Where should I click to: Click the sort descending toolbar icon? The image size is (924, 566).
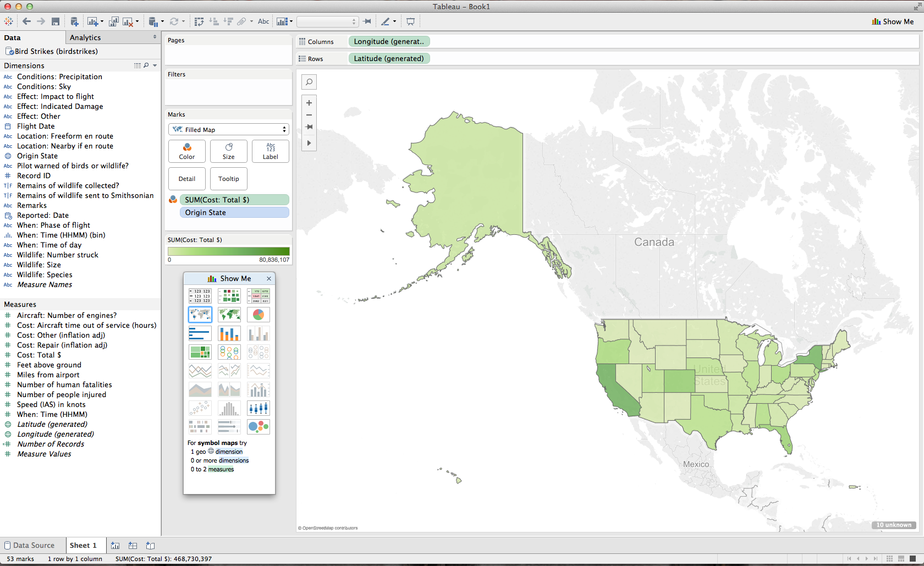[228, 21]
